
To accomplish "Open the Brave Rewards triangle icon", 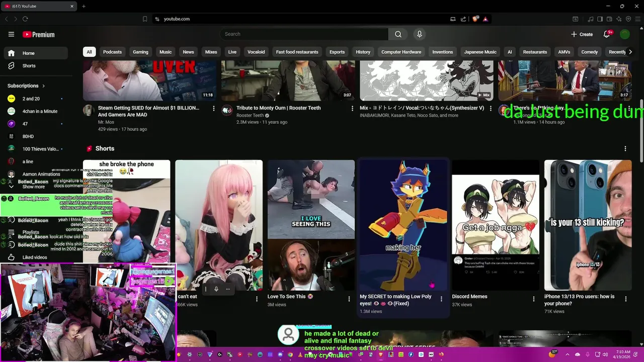I will 486,19.
